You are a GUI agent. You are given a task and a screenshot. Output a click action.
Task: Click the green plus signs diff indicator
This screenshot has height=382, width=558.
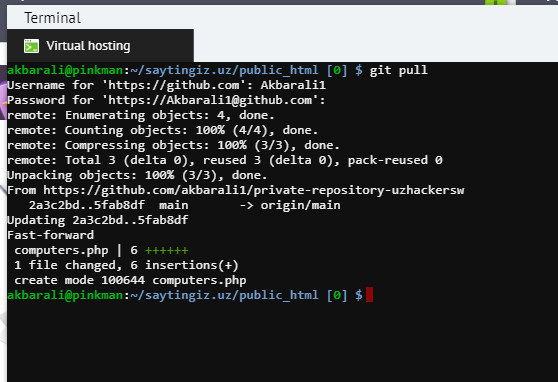tap(167, 250)
